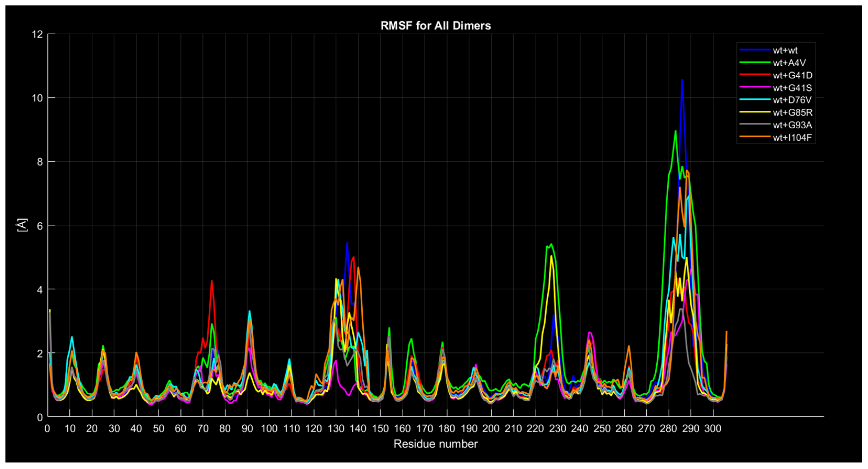The height and width of the screenshot is (469, 868).
Task: Click the Residue number axis label
Action: (x=435, y=444)
